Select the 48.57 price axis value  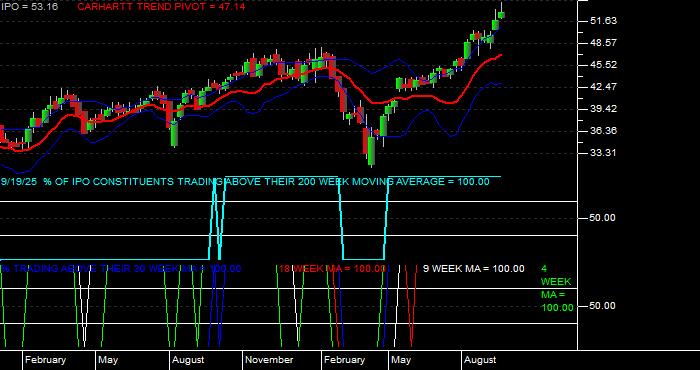(603, 42)
